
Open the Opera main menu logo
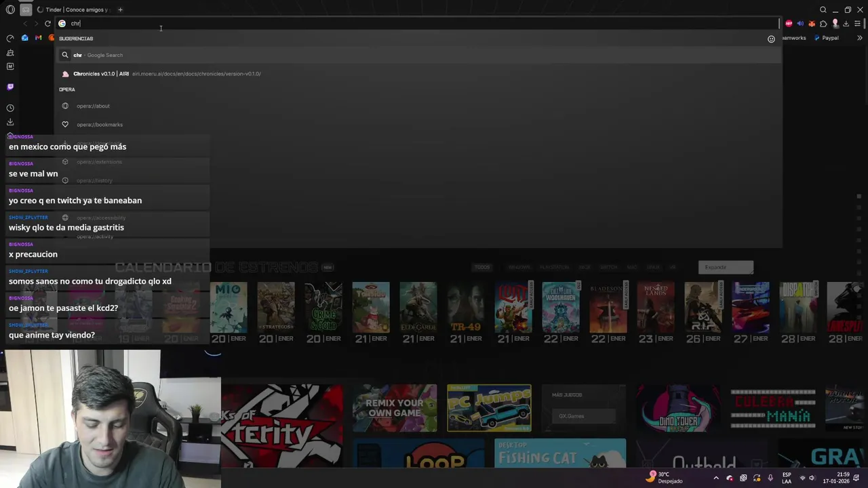pyautogui.click(x=10, y=9)
